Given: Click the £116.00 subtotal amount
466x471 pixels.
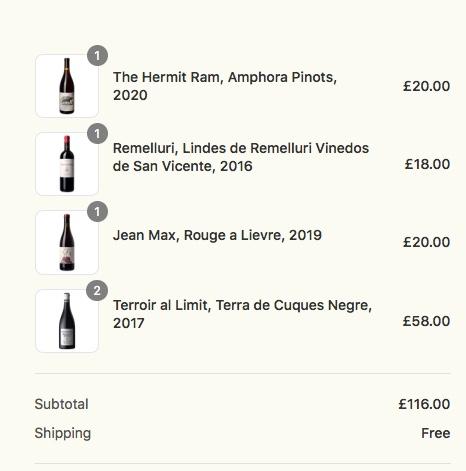Looking at the screenshot, I should [x=424, y=404].
